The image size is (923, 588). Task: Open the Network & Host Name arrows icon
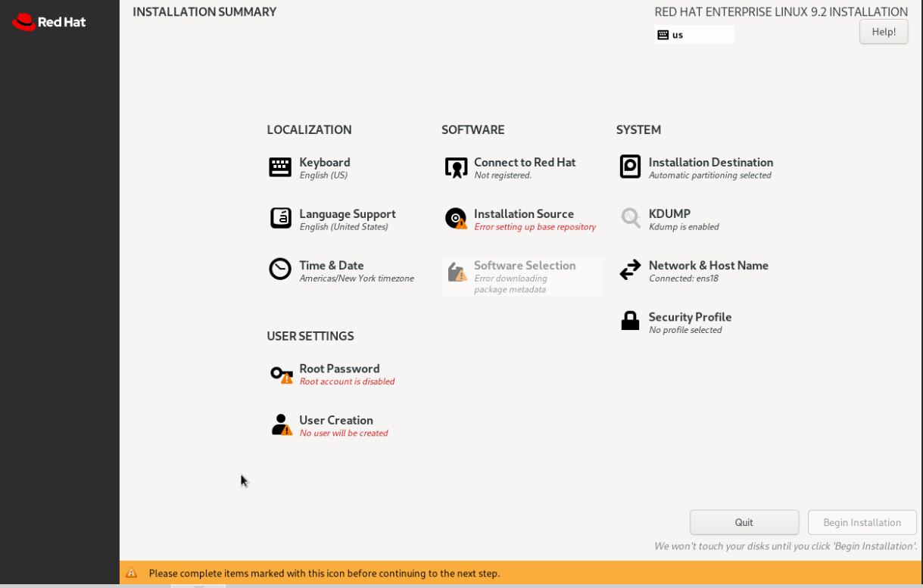[x=630, y=270]
